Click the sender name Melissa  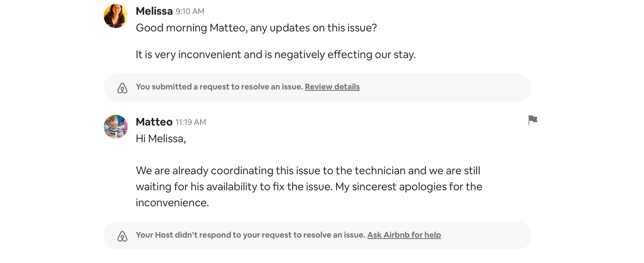pyautogui.click(x=154, y=11)
